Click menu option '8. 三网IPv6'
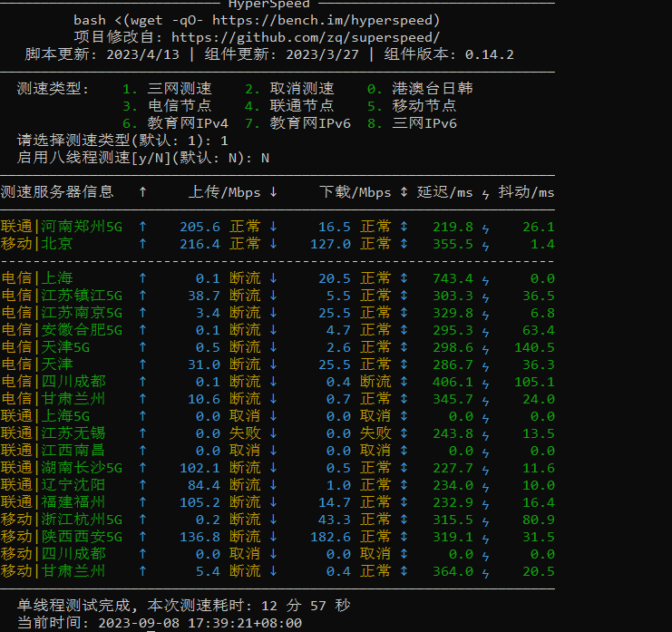The height and width of the screenshot is (632, 672). 412,123
